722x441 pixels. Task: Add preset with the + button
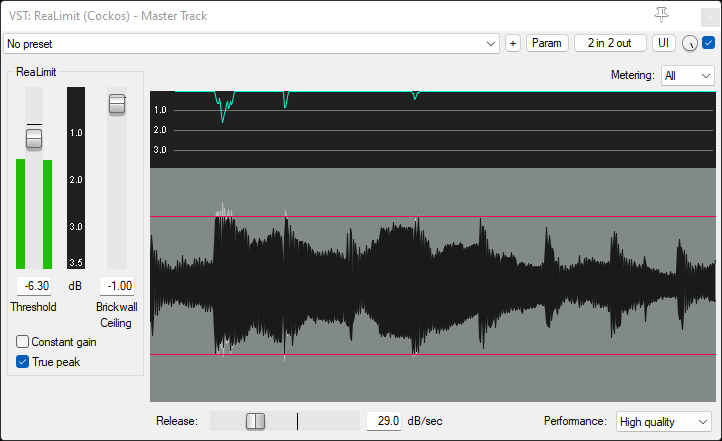(x=513, y=43)
